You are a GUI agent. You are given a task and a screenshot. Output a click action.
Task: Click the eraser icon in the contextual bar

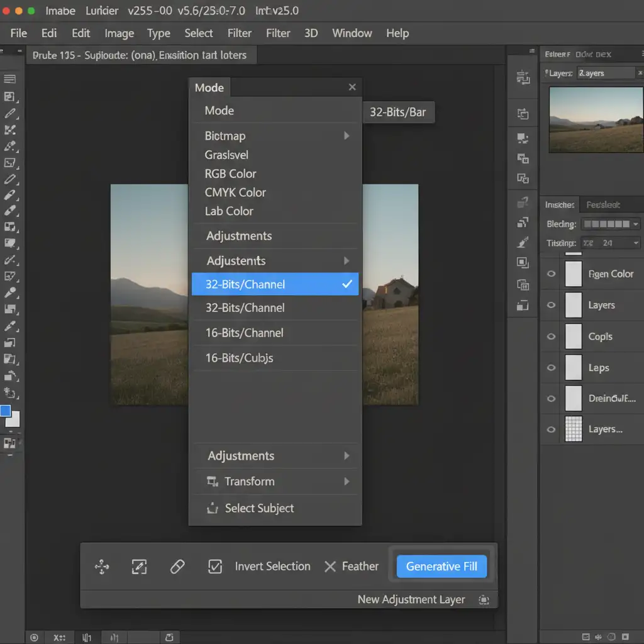[x=177, y=567]
